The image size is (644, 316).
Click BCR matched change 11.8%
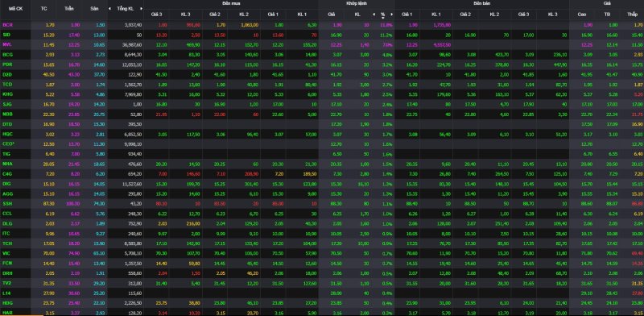pos(387,25)
